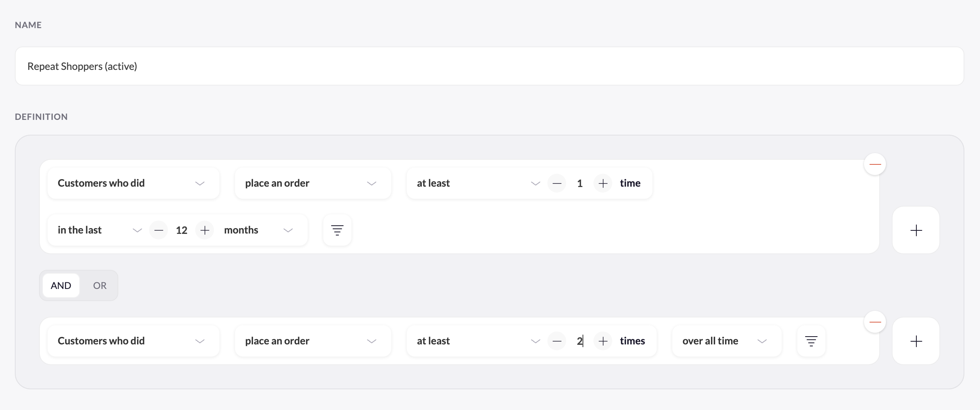
Task: Edit the Repeat Shoppers (active) name field
Action: tap(489, 66)
